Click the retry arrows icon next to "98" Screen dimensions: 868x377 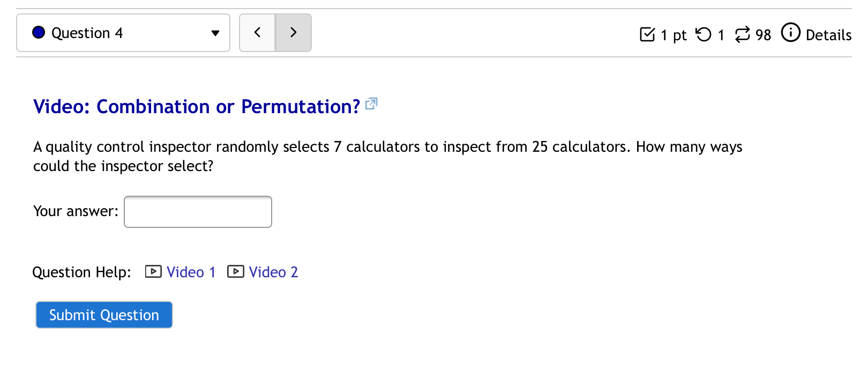(743, 34)
